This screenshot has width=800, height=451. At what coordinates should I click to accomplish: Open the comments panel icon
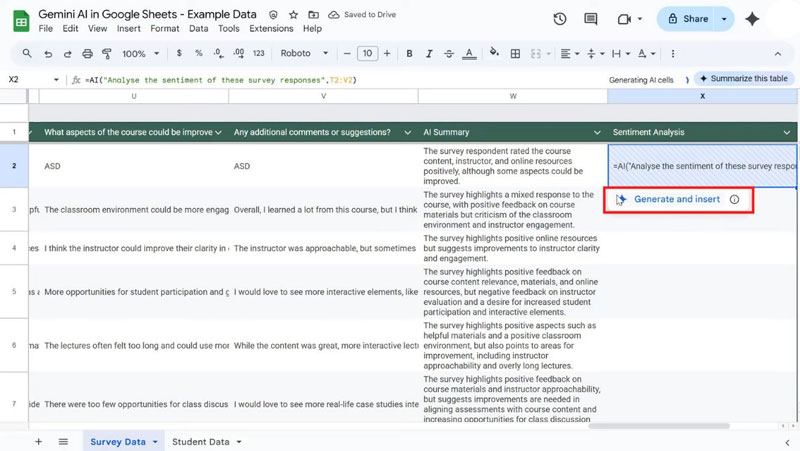pyautogui.click(x=593, y=19)
